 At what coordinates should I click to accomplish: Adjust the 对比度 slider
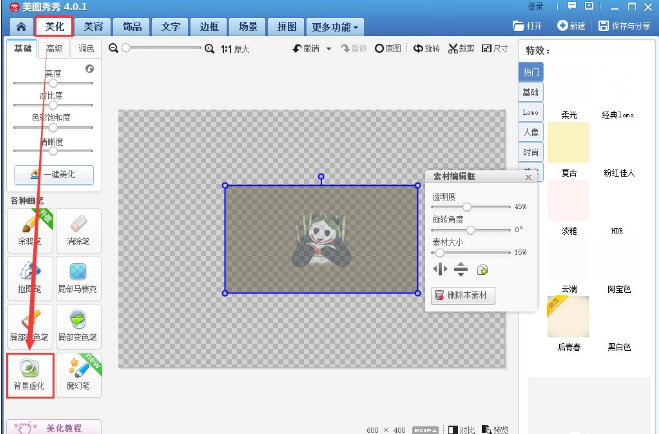pos(53,105)
